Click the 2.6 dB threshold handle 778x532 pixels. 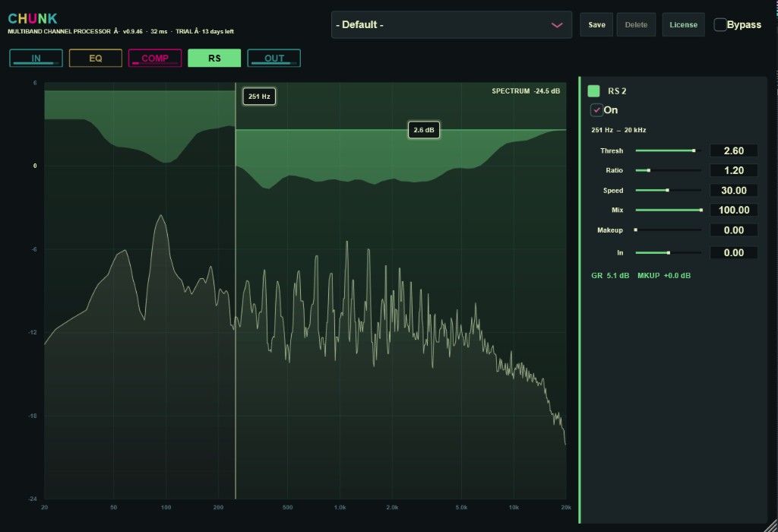tap(424, 130)
